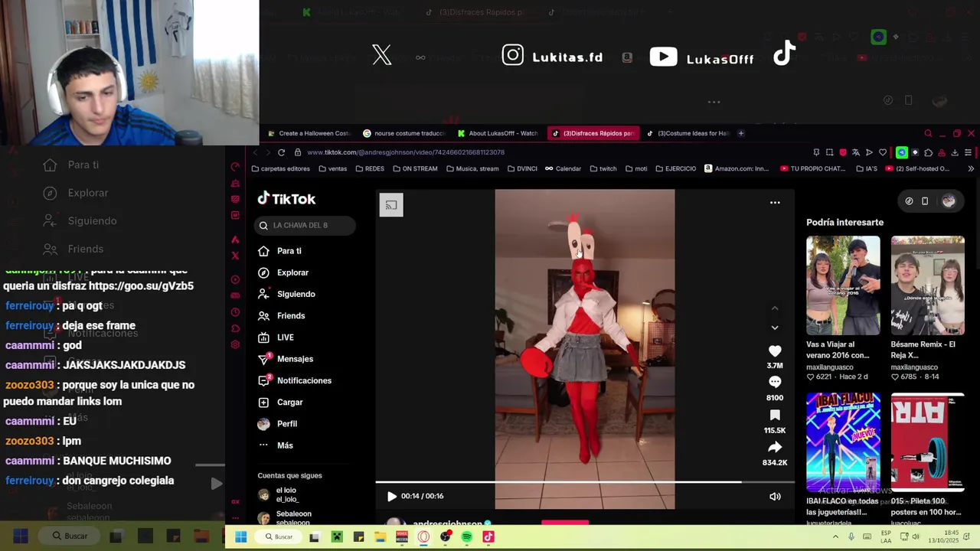980x551 pixels.
Task: Open Spotify from the taskbar
Action: point(467,537)
